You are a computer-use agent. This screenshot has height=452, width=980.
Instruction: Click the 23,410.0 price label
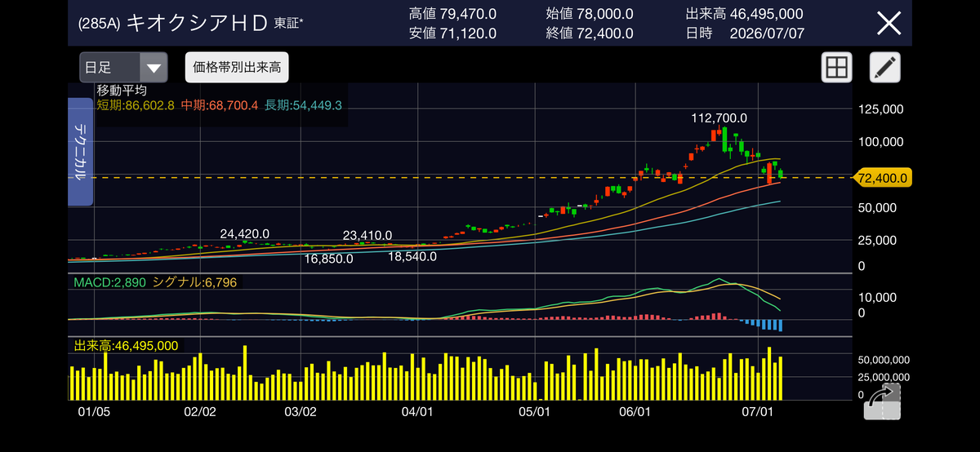tap(367, 236)
